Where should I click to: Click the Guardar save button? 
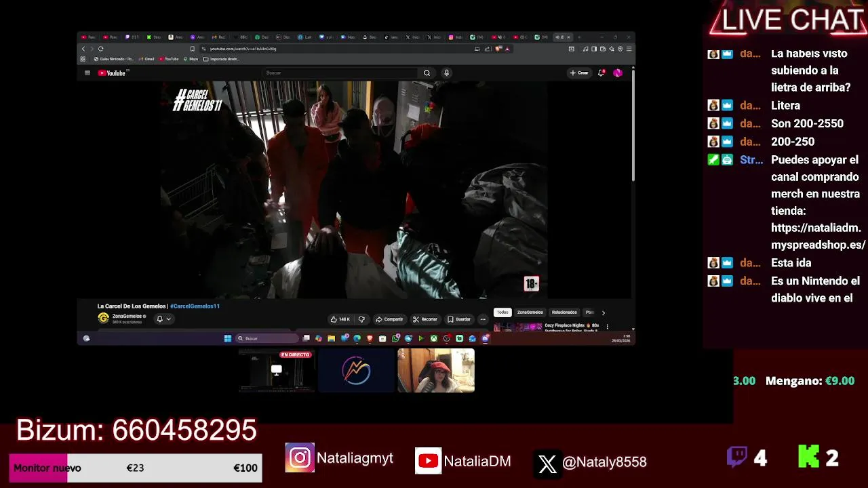[x=459, y=319]
